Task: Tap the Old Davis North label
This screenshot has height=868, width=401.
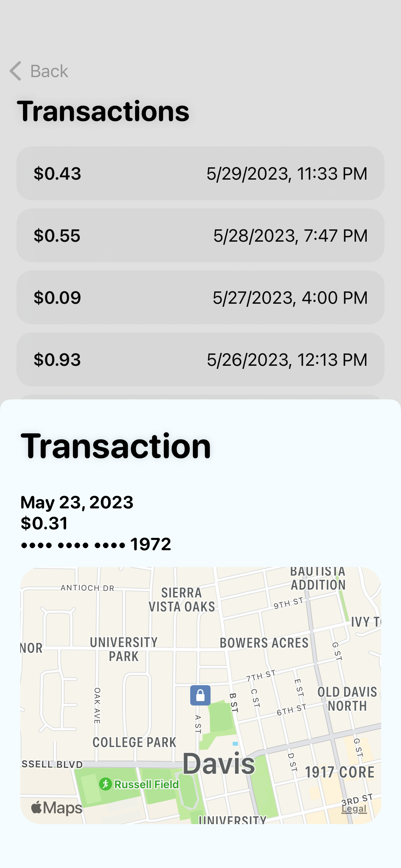Action: tap(347, 699)
